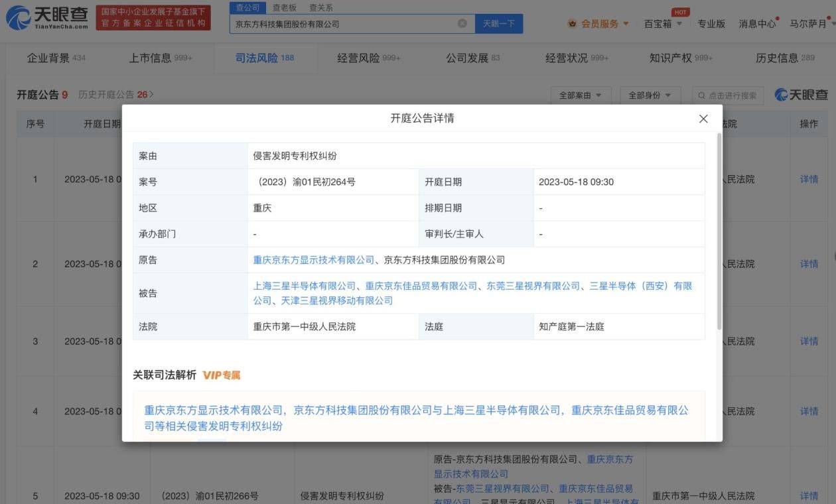Image resolution: width=836 pixels, height=504 pixels.
Task: Click the VIP专属 badge
Action: point(222,375)
